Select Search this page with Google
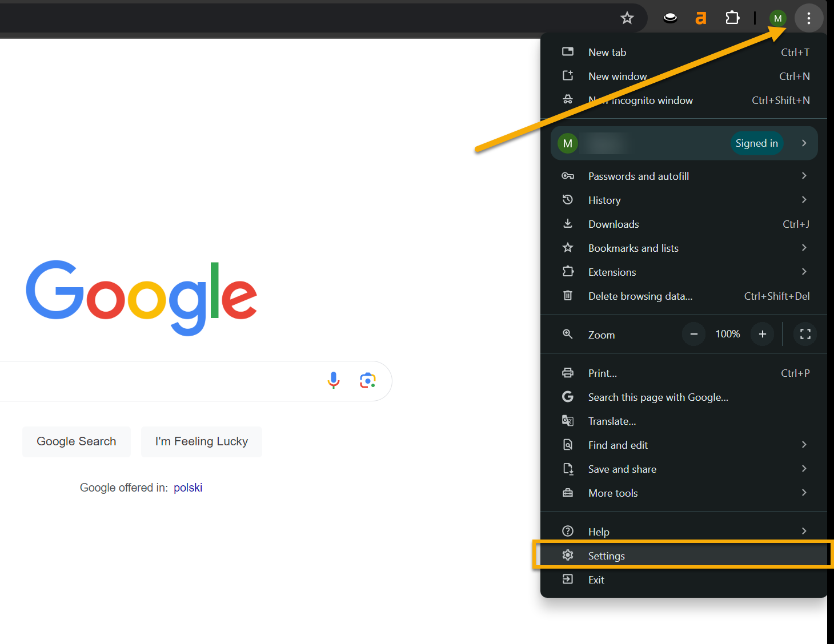Image resolution: width=834 pixels, height=644 pixels. click(684, 397)
